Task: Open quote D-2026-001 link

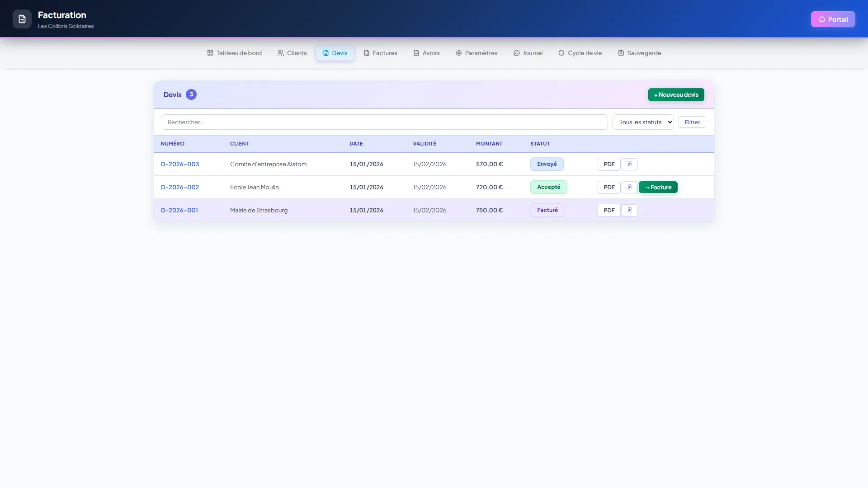Action: point(179,210)
